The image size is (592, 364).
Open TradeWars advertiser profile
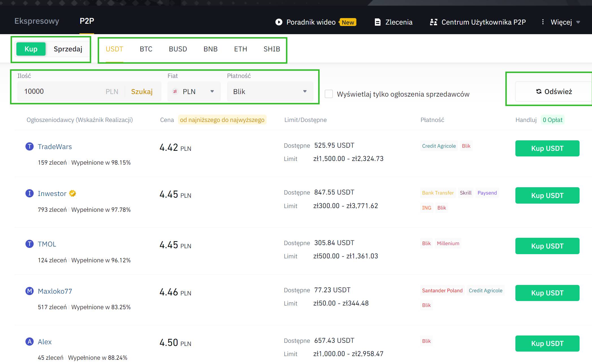click(55, 147)
